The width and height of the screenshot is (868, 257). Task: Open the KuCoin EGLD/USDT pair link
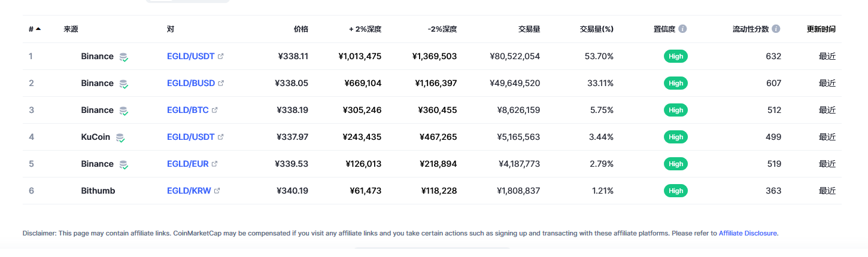190,137
